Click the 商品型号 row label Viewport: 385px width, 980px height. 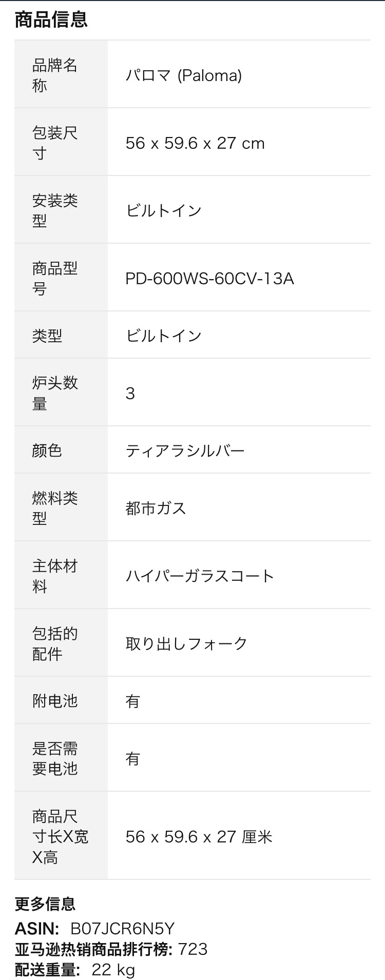click(54, 278)
